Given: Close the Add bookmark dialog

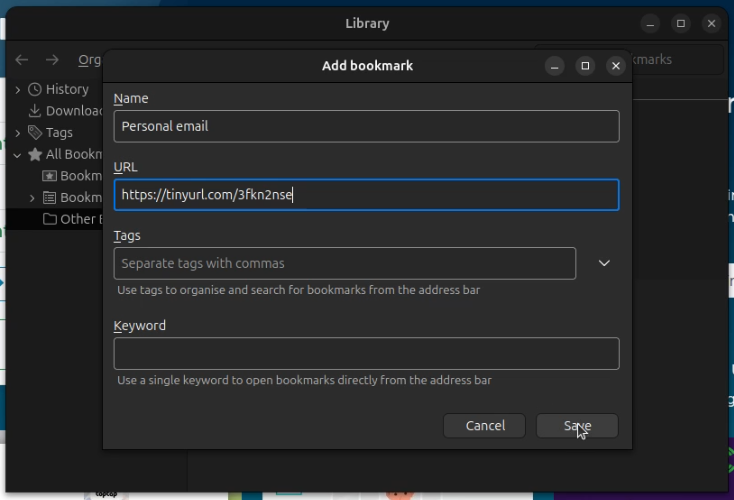Looking at the screenshot, I should tap(616, 66).
